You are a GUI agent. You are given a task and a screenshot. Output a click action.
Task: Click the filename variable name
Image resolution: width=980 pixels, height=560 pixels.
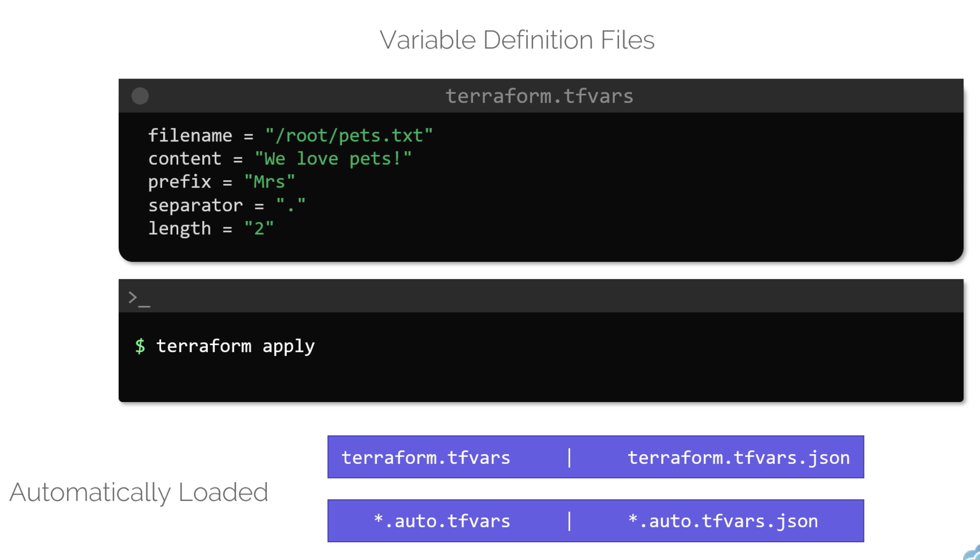tap(190, 135)
